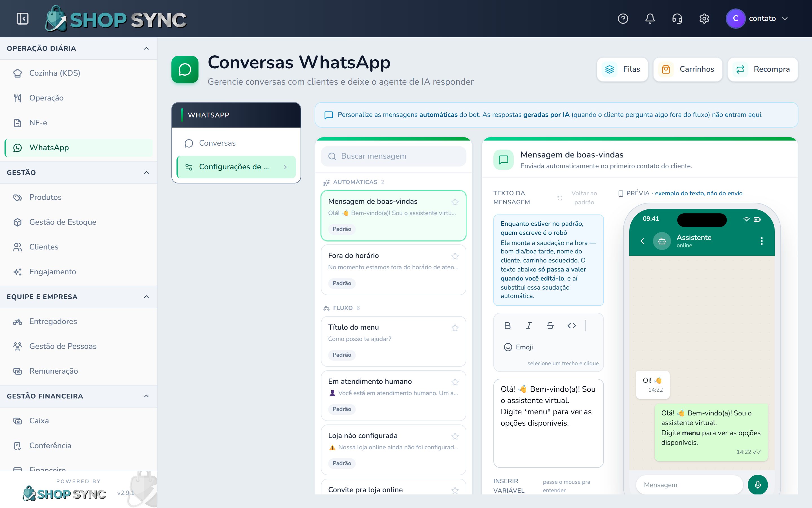Open settings with the gear icon

pos(704,18)
